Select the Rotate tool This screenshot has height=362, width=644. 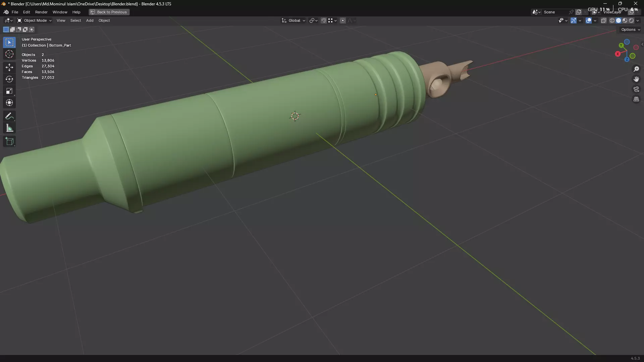pyautogui.click(x=9, y=79)
